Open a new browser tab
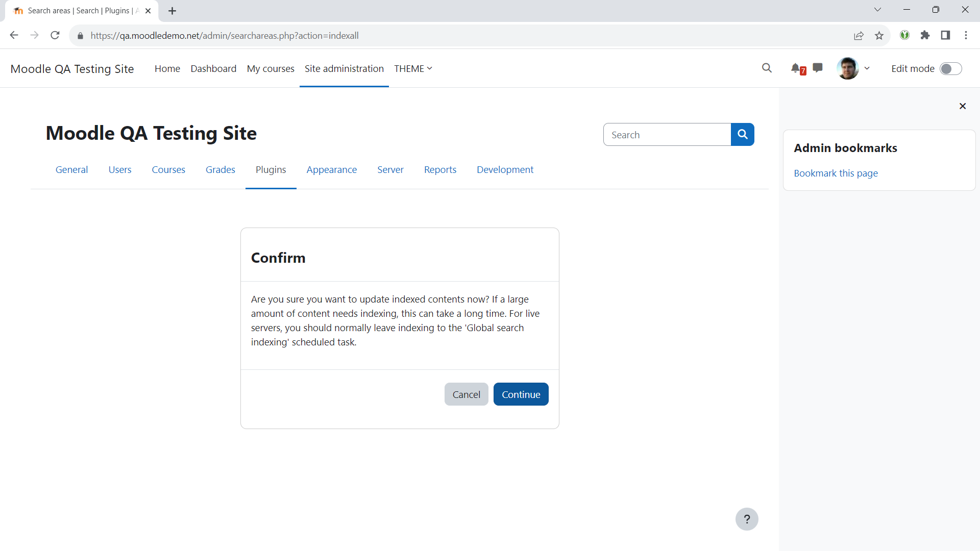This screenshot has width=980, height=551. (173, 11)
